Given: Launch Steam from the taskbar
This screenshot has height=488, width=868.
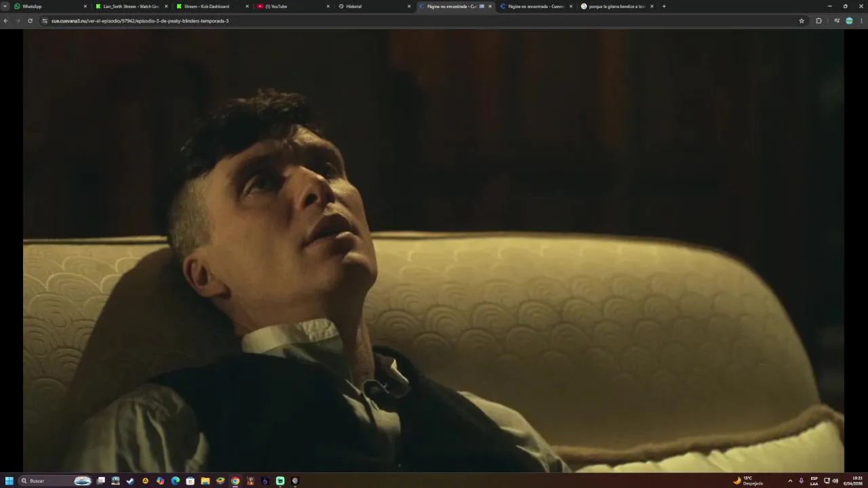Looking at the screenshot, I should coord(130,481).
